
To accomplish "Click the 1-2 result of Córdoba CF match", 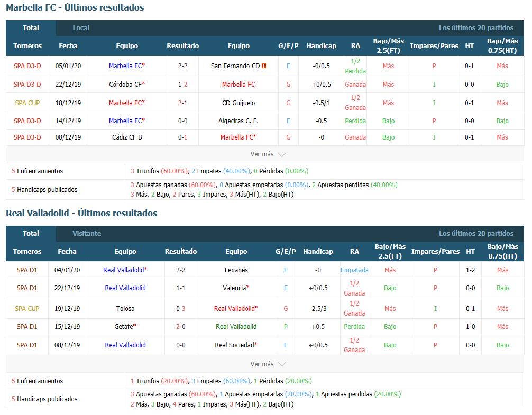I will 182,85.
